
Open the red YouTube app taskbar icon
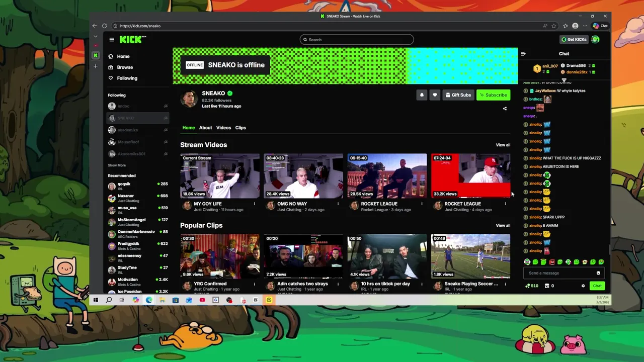pyautogui.click(x=202, y=300)
